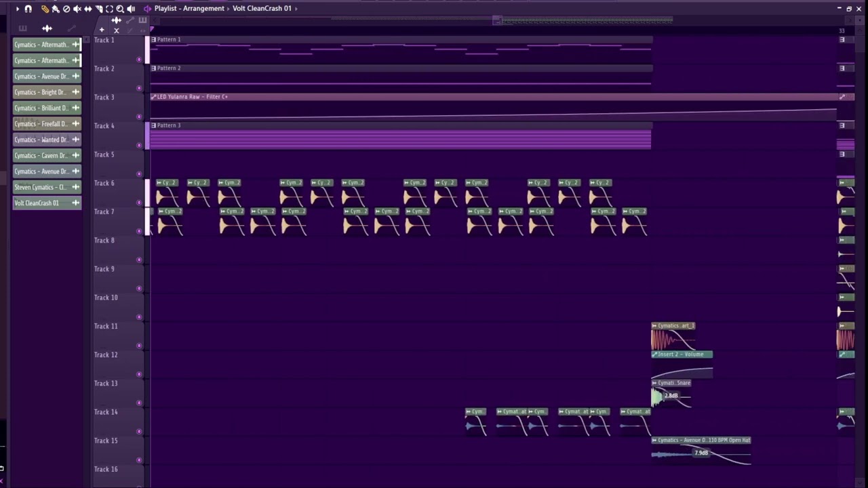Click the Insert 2 - Volume automation clip
Screen dimensions: 868x488
tap(682, 365)
